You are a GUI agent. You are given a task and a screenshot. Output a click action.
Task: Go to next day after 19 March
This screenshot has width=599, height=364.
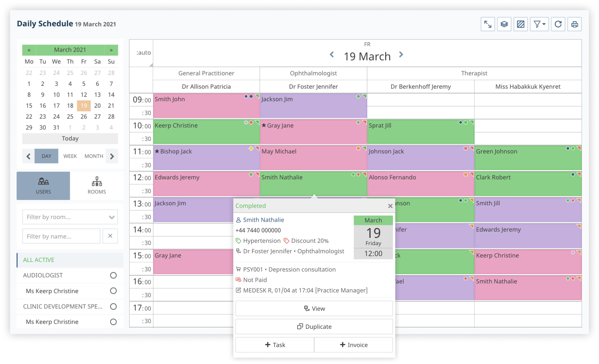(401, 54)
